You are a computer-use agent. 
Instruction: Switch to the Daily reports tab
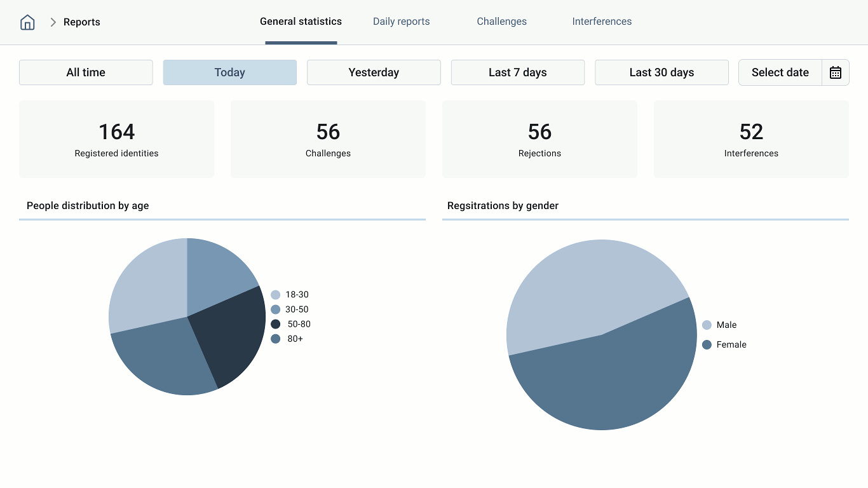[401, 22]
